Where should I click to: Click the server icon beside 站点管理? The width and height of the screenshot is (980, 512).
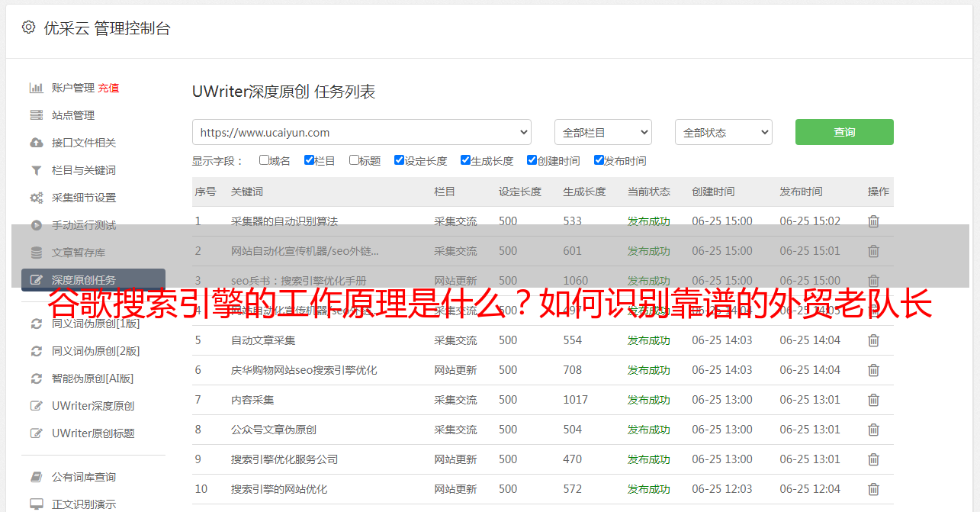click(x=36, y=115)
